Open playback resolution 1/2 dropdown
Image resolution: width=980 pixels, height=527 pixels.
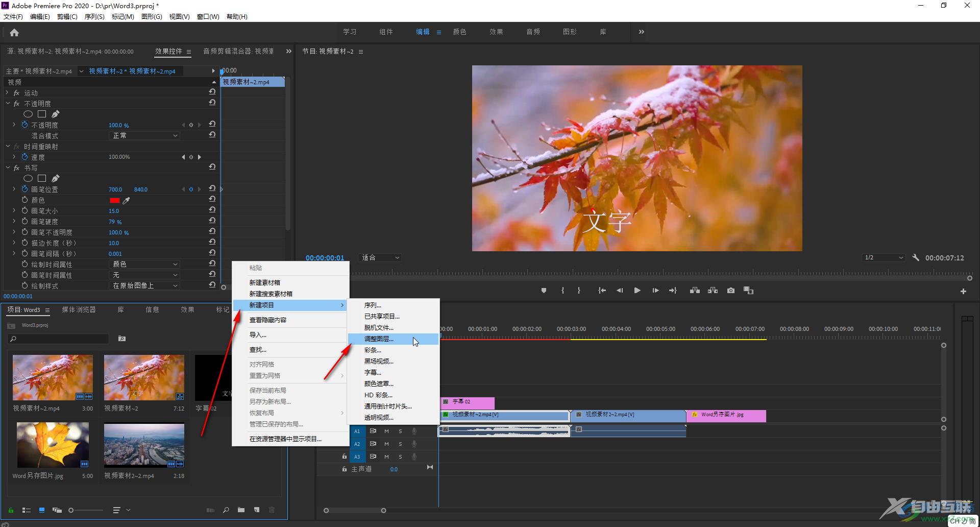coord(884,258)
